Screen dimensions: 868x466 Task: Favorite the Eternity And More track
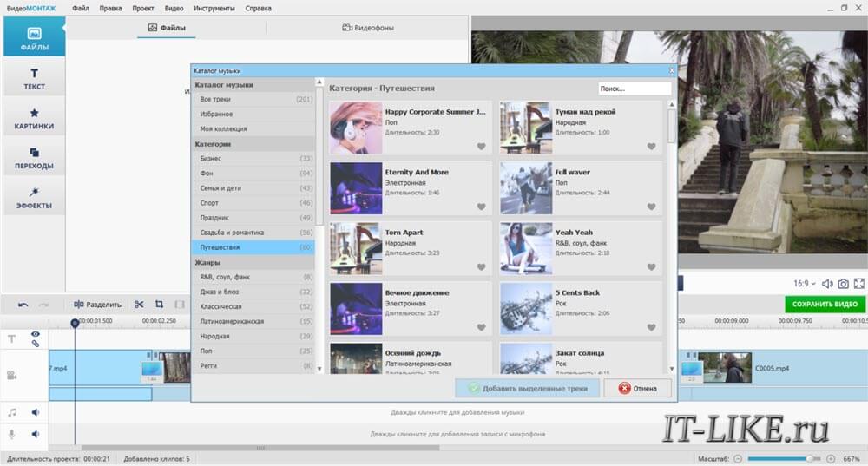pyautogui.click(x=482, y=207)
